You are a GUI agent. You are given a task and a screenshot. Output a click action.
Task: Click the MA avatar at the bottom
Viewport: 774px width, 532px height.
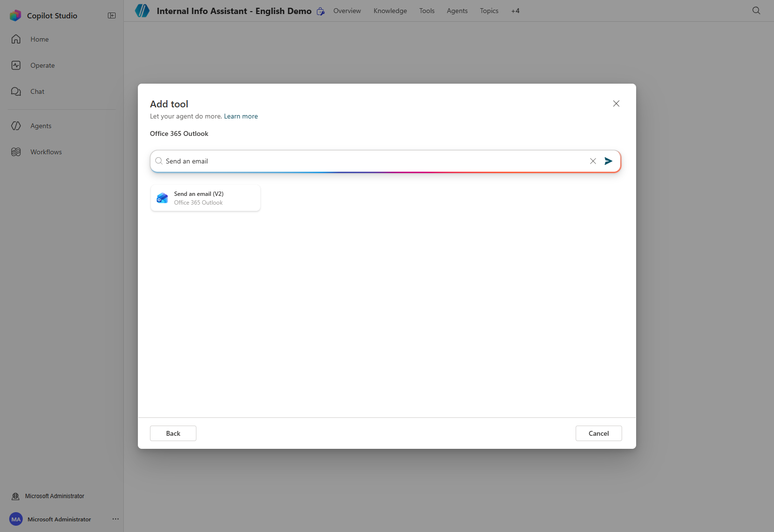point(16,519)
